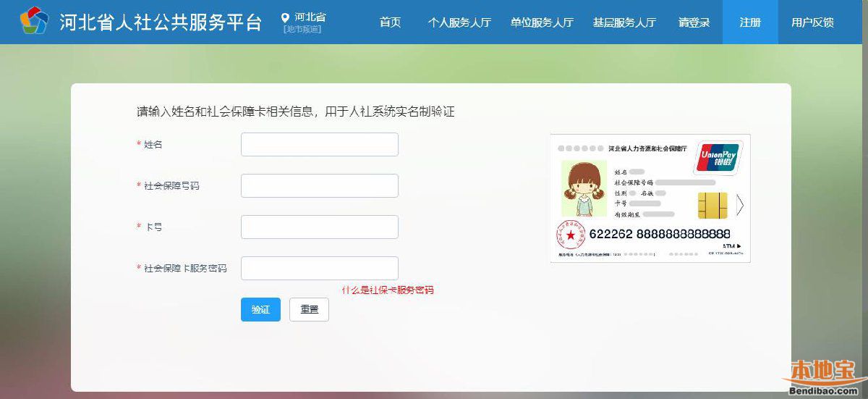Click the 社会保障卡服务密码 field label

coord(185,269)
